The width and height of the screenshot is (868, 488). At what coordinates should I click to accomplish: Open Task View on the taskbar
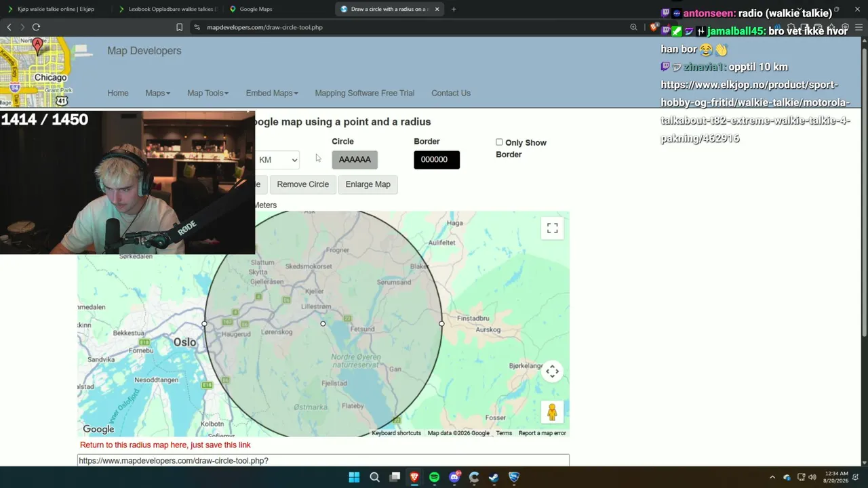[395, 477]
